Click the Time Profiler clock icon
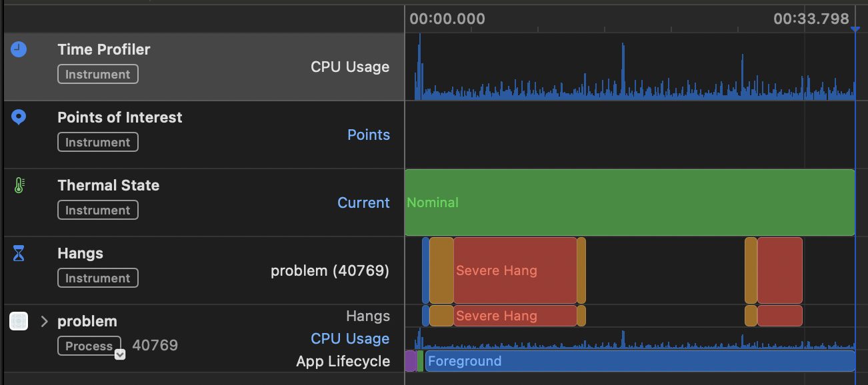This screenshot has height=385, width=868. tap(19, 49)
